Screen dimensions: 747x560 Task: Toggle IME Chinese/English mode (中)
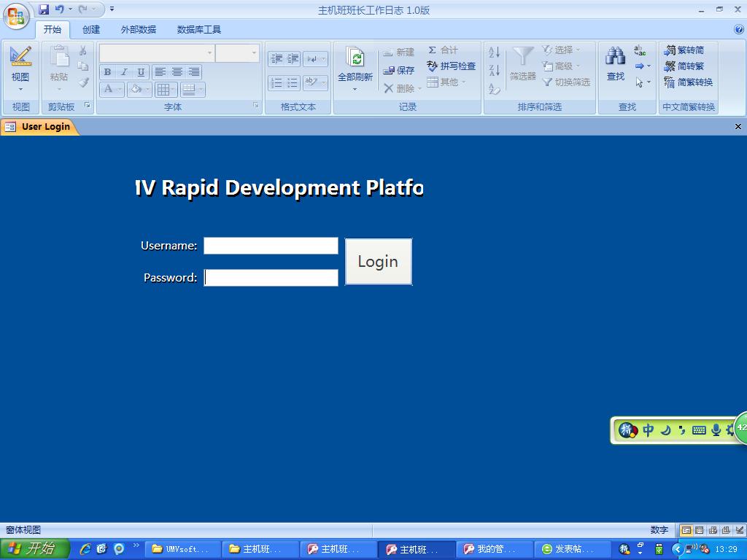pyautogui.click(x=648, y=430)
